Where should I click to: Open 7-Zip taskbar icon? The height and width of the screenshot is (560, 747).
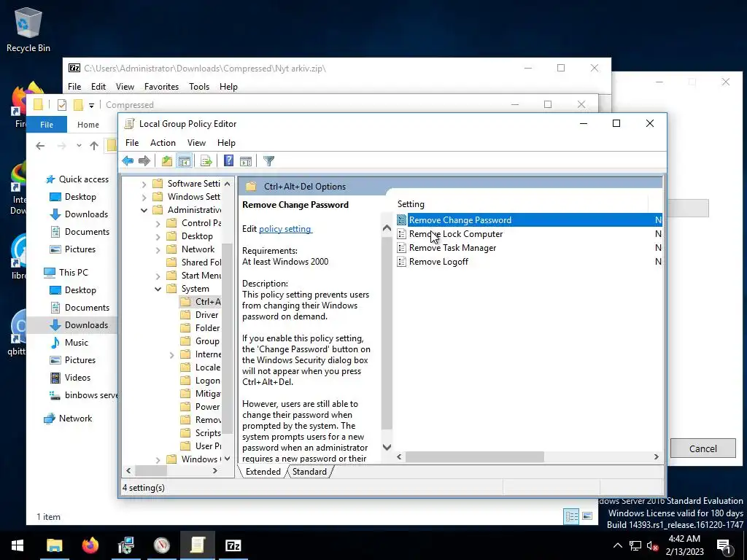pos(233,545)
